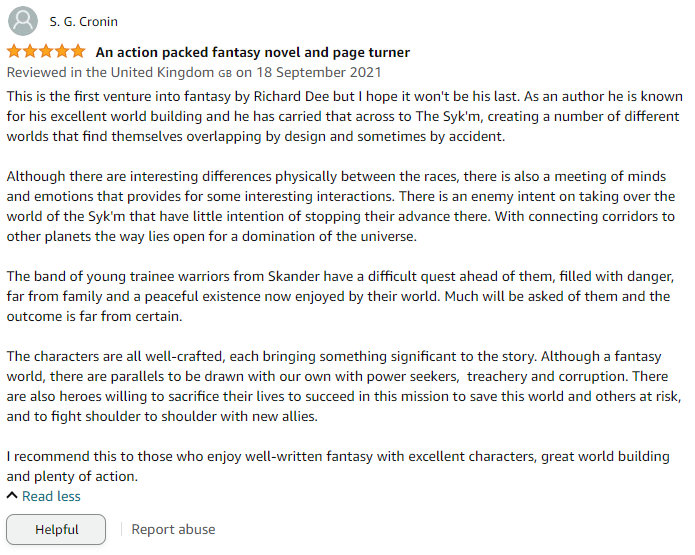Click the paragraph about well-crafted characters
The image size is (695, 555).
344,386
